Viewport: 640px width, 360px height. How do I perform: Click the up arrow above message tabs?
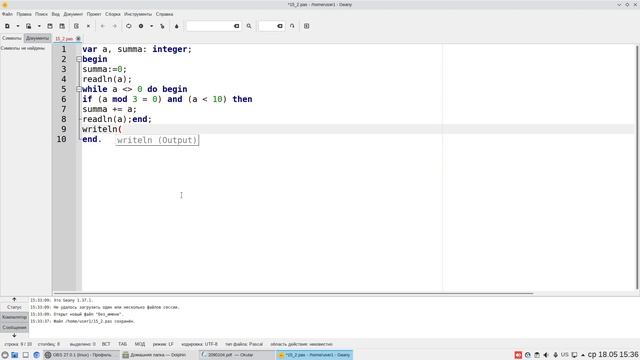tap(14, 300)
